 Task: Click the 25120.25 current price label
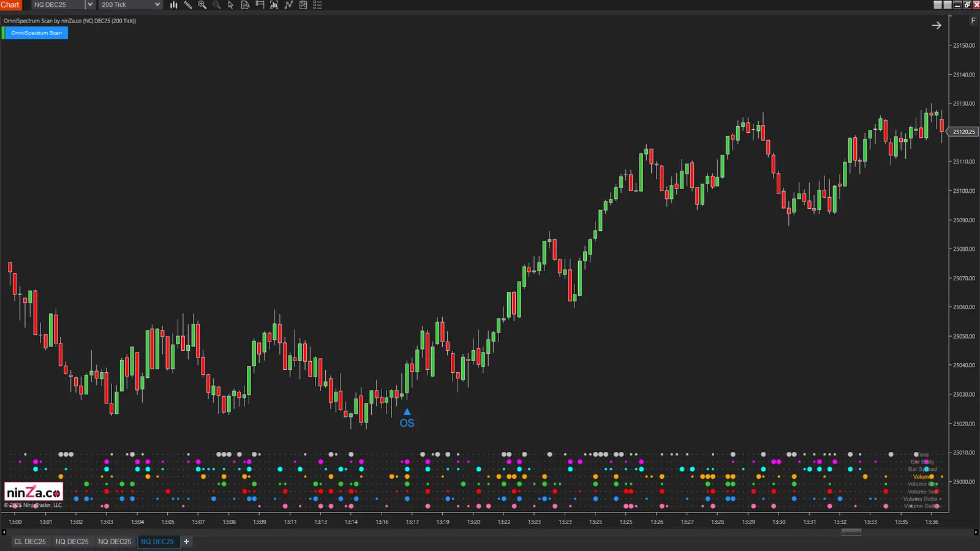[963, 132]
